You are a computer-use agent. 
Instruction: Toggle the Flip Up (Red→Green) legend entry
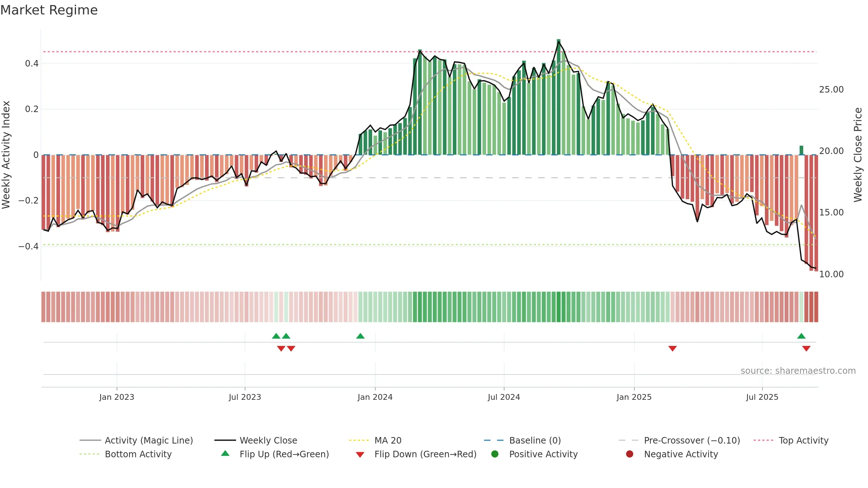point(275,454)
